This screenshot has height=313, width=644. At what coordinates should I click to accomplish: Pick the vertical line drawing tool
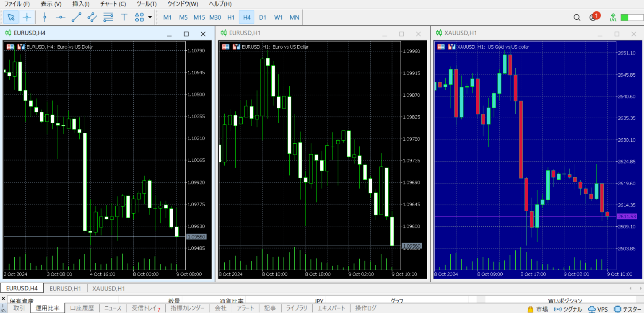pos(45,17)
